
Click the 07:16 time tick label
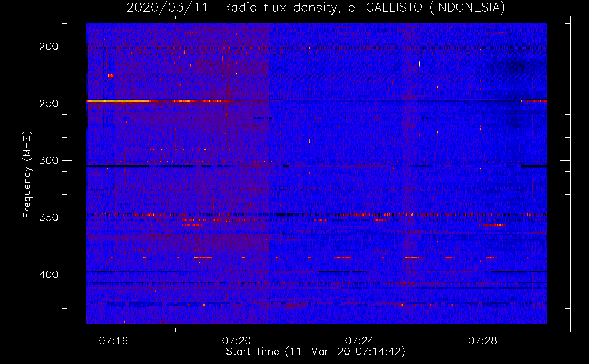coord(114,341)
